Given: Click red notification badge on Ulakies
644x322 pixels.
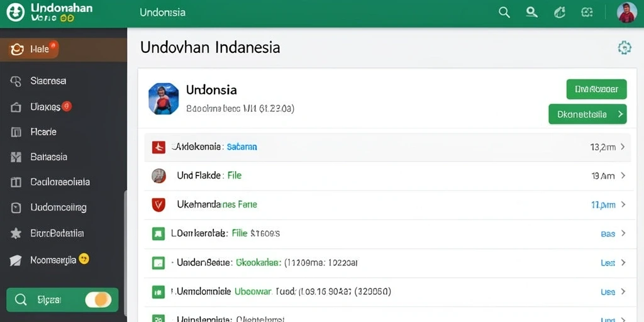Looking at the screenshot, I should 67,106.
